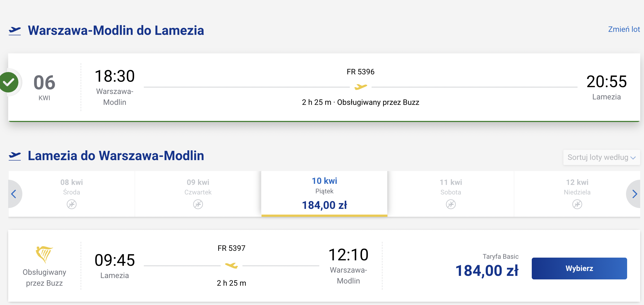Viewport: 644px width, 305px height.
Task: Click the selected outbound flight card 18:30
Action: pos(324,87)
